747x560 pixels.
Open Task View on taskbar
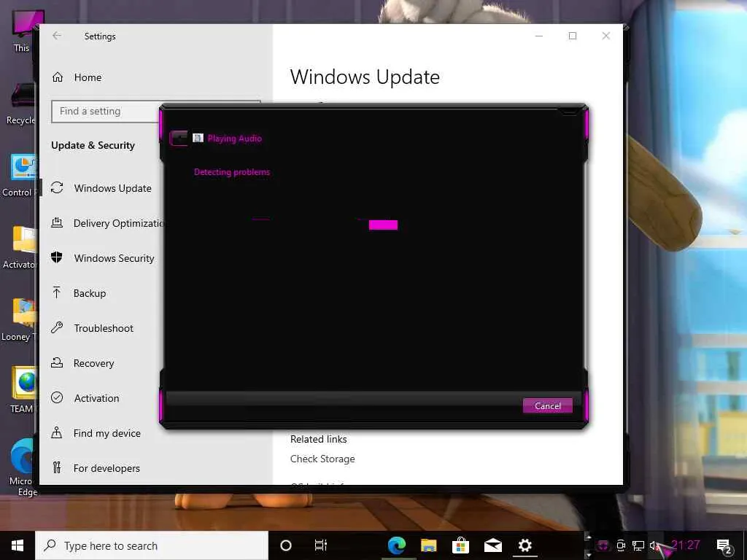point(321,545)
